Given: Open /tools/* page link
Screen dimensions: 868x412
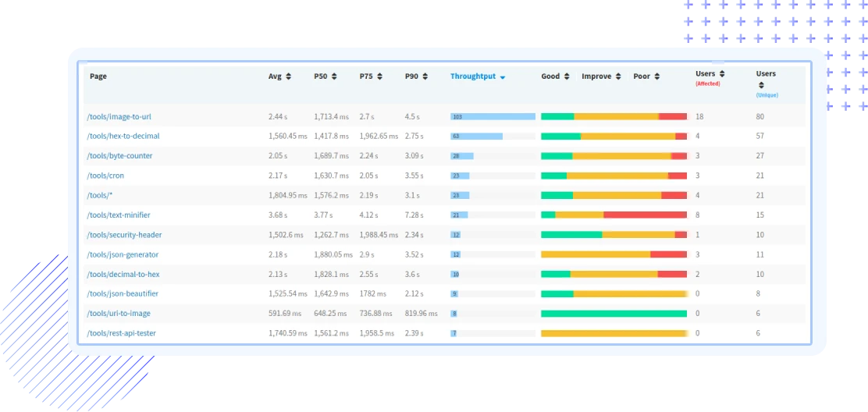Looking at the screenshot, I should click(x=100, y=195).
